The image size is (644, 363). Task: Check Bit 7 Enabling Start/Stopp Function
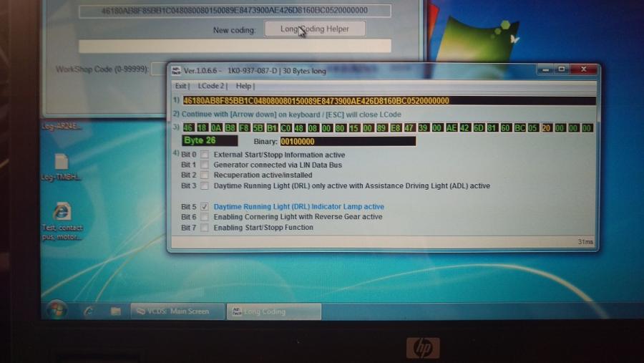click(x=205, y=228)
